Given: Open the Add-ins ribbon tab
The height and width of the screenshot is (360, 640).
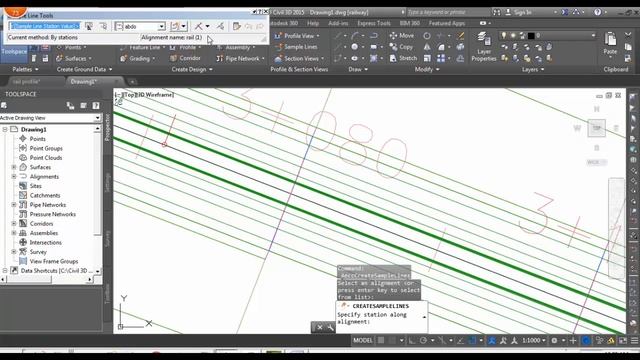Looking at the screenshot, I should tap(338, 24).
